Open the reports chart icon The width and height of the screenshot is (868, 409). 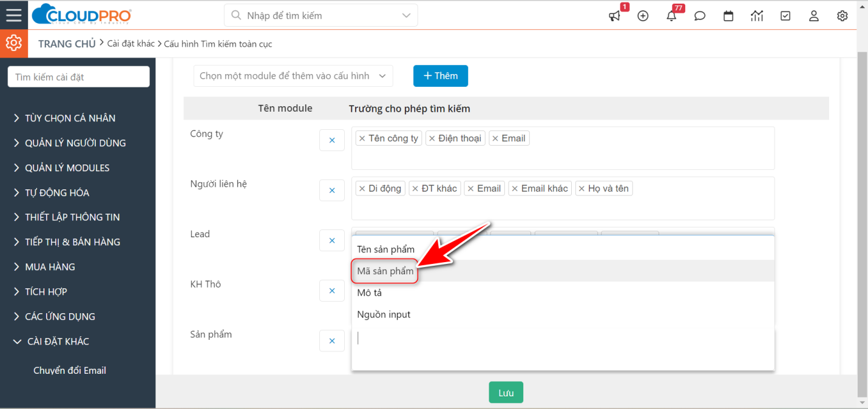757,16
